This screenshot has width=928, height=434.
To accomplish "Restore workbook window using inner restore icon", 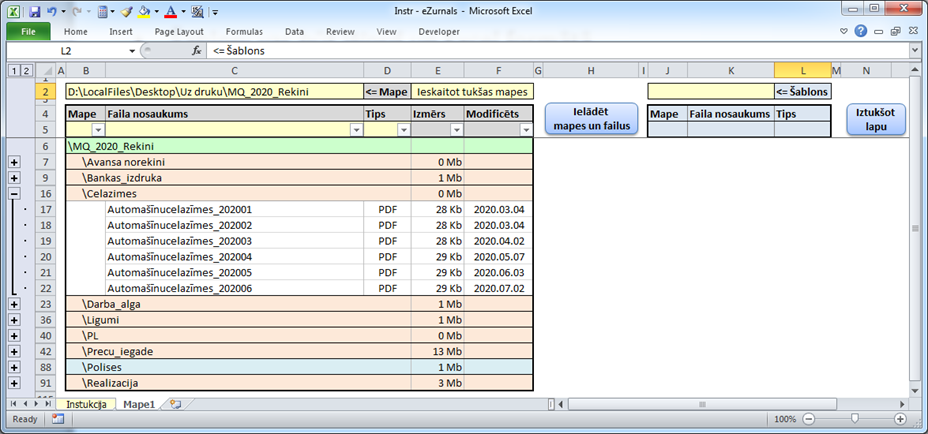I will pyautogui.click(x=896, y=31).
